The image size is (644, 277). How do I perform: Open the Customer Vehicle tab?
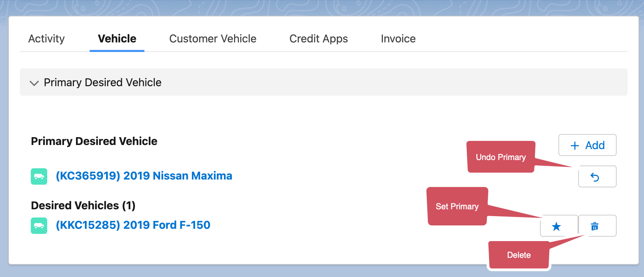pos(213,39)
